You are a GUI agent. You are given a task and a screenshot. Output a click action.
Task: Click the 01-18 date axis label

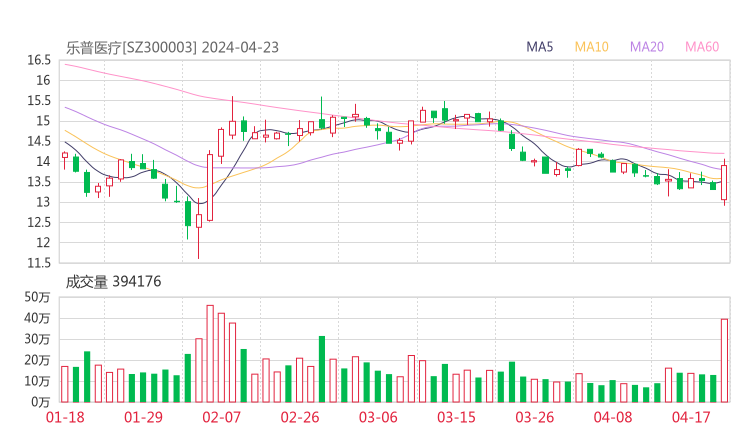tap(65, 417)
